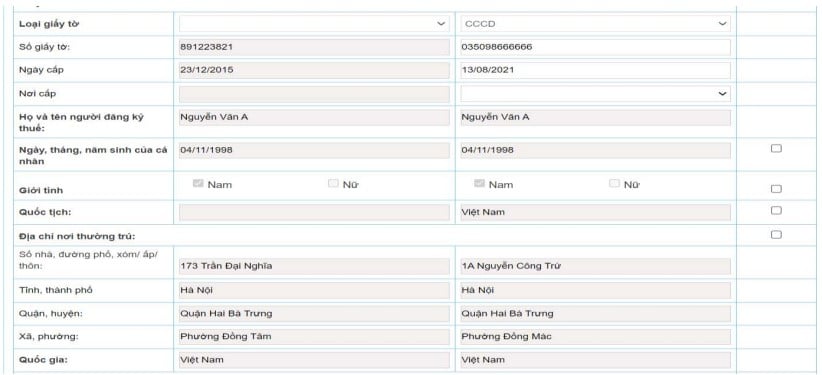Click Địa chỉ nơi thường trú heading
Viewport: 822px width, 375px height.
77,237
